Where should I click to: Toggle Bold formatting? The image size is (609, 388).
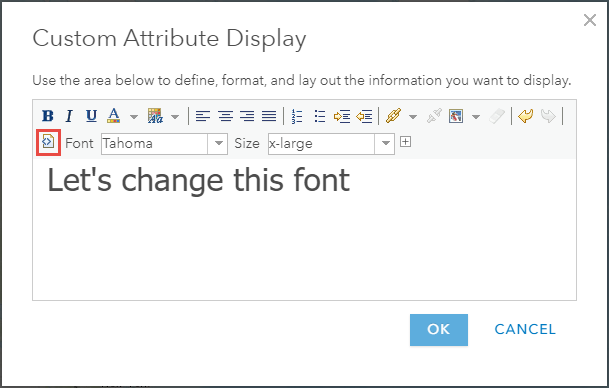(48, 116)
